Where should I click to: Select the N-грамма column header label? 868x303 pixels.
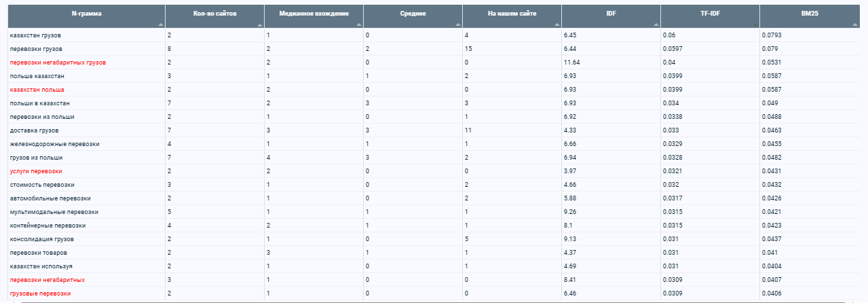(x=86, y=14)
